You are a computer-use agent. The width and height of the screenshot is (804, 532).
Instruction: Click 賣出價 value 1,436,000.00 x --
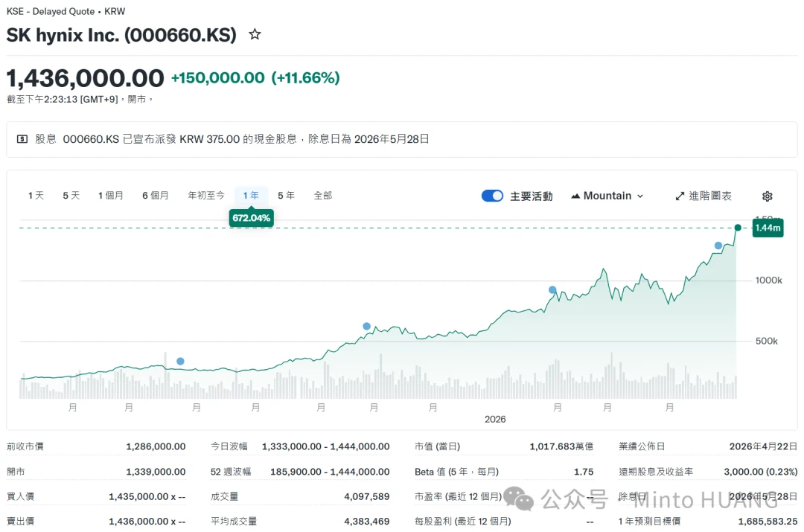[147, 522]
